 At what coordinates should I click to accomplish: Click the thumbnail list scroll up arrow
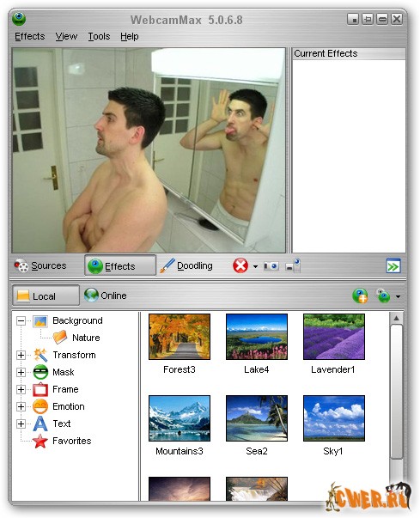[396, 319]
